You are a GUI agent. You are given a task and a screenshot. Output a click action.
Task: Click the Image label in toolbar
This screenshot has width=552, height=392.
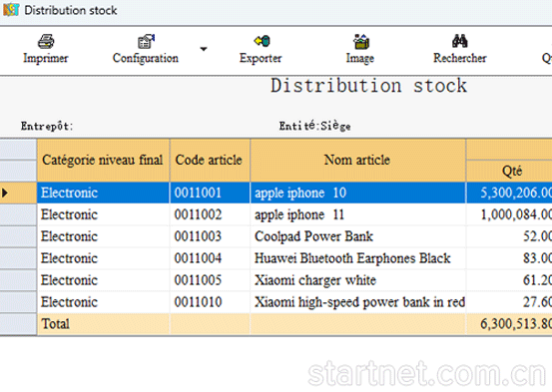[x=360, y=59]
